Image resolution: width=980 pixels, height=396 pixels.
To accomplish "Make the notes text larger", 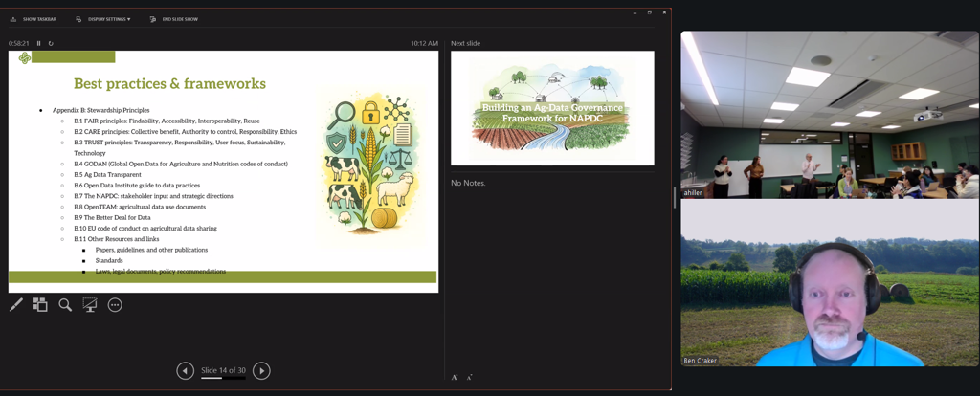I will click(455, 378).
